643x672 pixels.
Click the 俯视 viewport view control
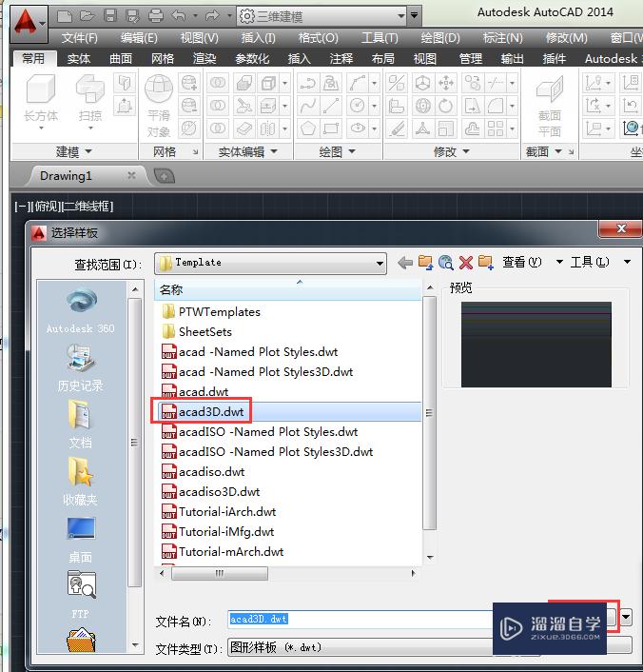(47, 207)
